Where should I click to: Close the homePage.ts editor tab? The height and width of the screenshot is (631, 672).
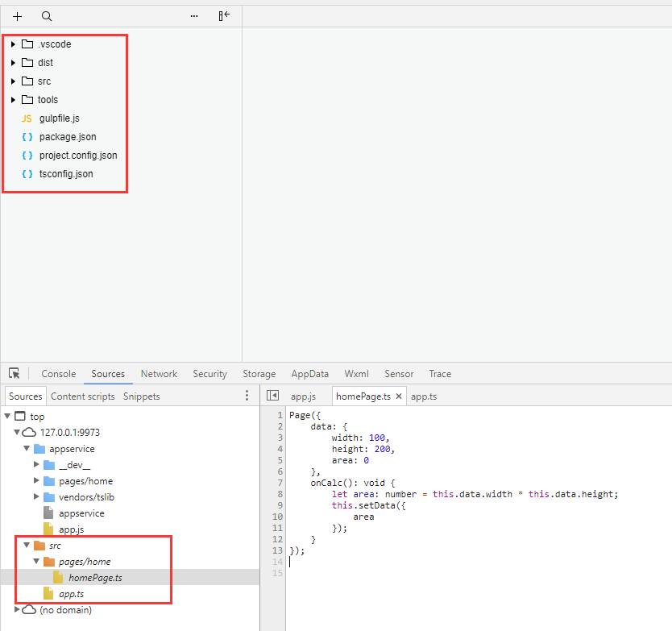click(399, 396)
